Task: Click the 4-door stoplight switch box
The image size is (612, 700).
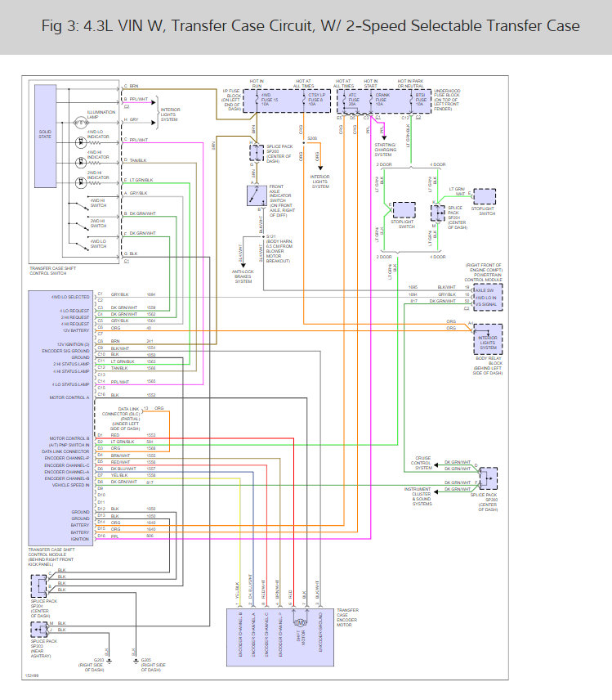Action: (485, 197)
